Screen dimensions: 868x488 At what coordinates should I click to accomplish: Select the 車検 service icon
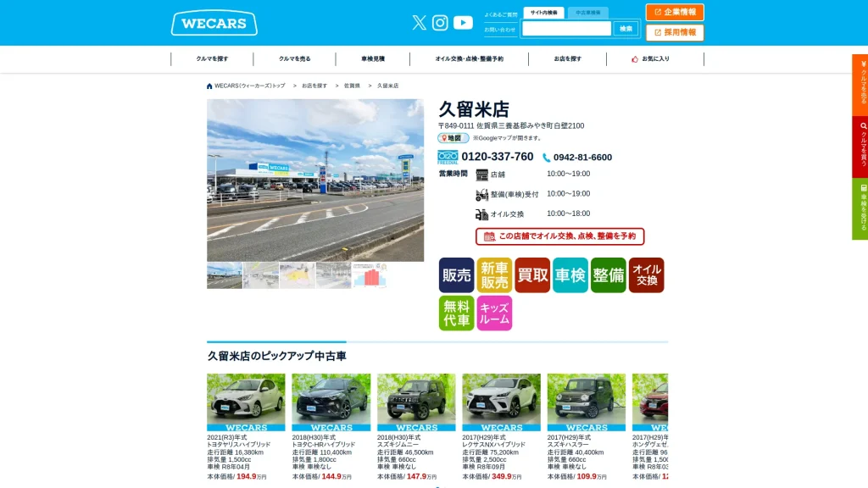click(570, 275)
